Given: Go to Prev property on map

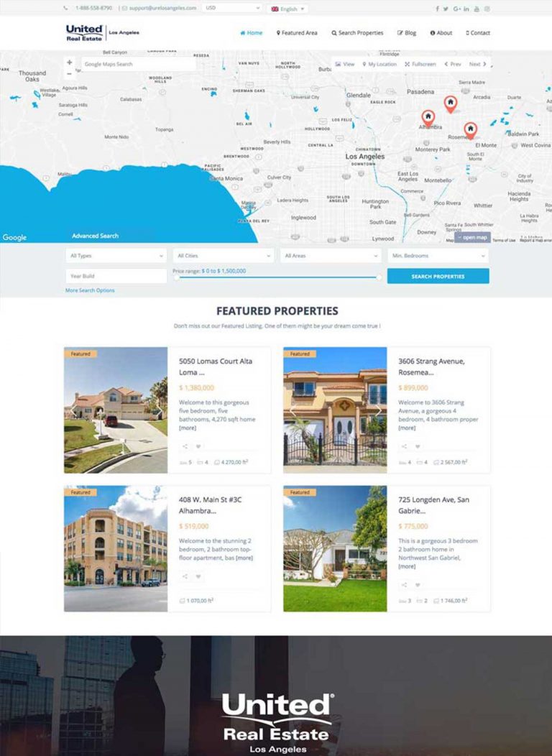Looking at the screenshot, I should [x=453, y=64].
